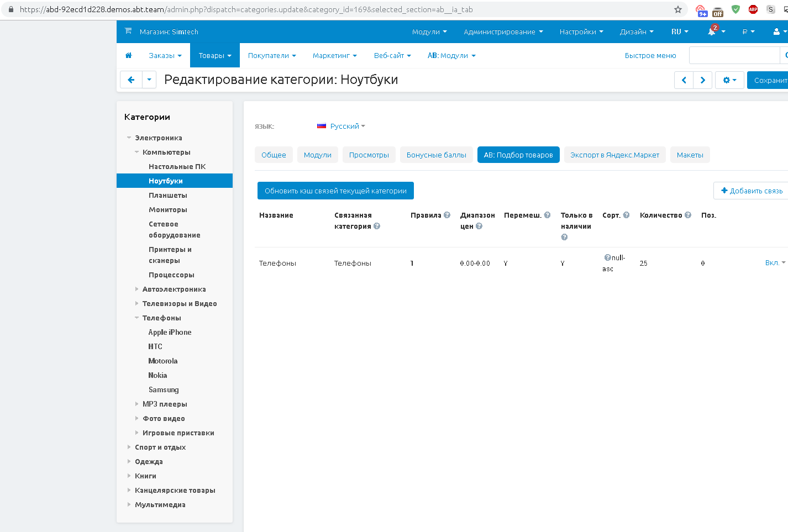Open the Экспорт в Яндекс.Маркет tab
Image resolution: width=788 pixels, height=532 pixels.
tap(614, 155)
